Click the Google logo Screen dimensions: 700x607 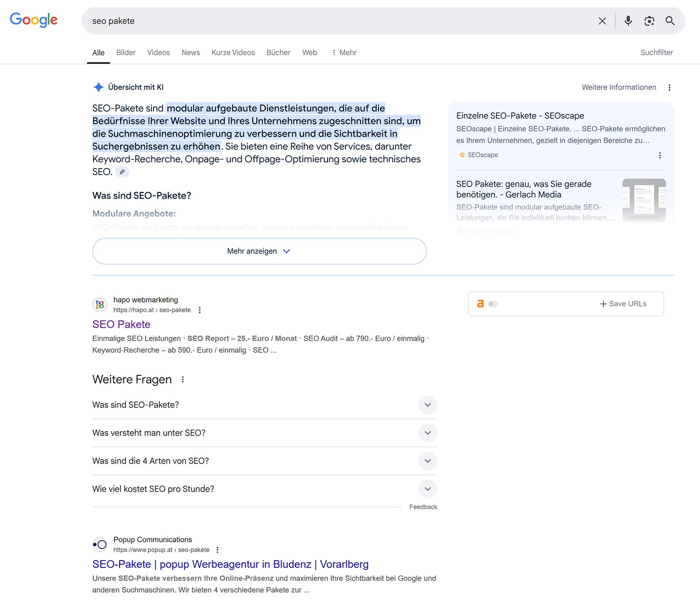[x=34, y=20]
